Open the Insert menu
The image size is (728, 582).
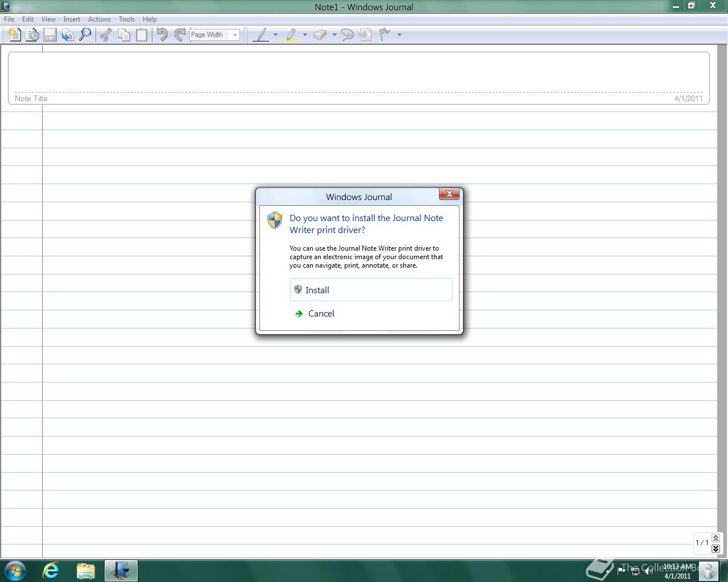point(72,19)
